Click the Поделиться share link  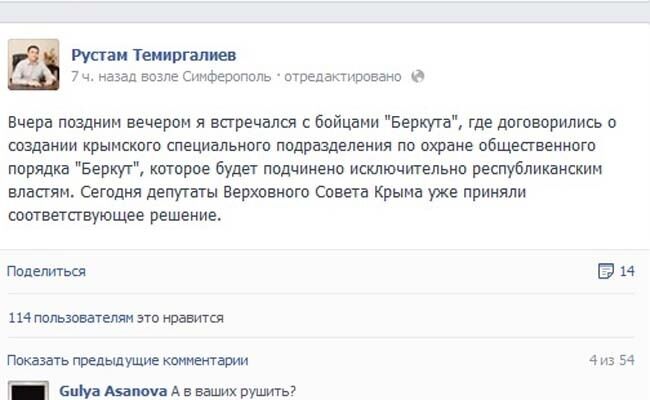pos(46,271)
